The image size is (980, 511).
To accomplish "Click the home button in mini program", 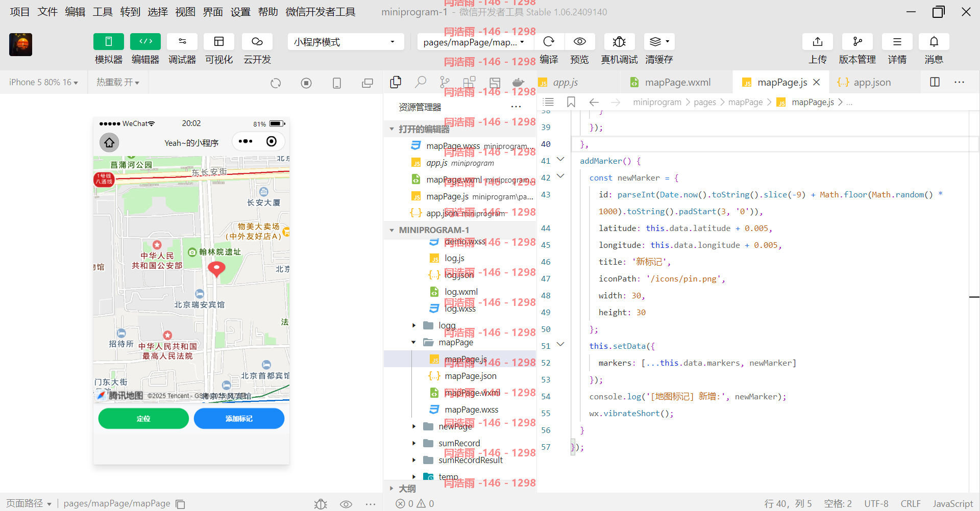I will pyautogui.click(x=109, y=143).
